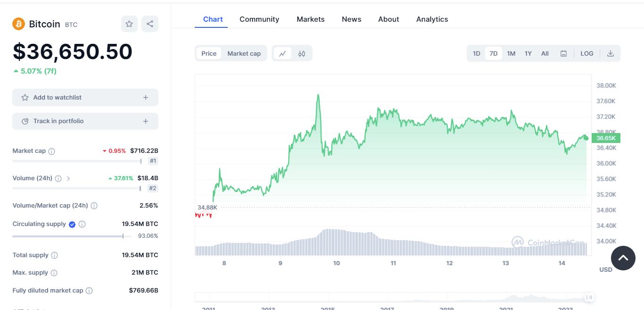
Task: Click the $716.22B market cap value
Action: (x=144, y=151)
